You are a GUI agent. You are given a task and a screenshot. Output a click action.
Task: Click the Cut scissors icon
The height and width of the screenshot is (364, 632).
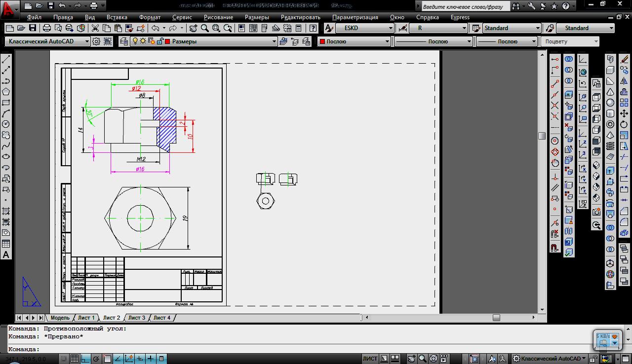95,28
